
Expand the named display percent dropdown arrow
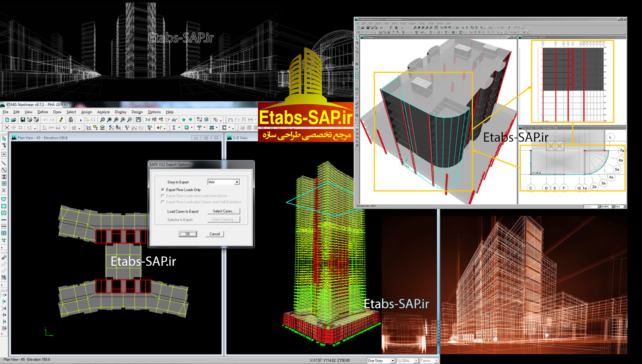(x=221, y=120)
